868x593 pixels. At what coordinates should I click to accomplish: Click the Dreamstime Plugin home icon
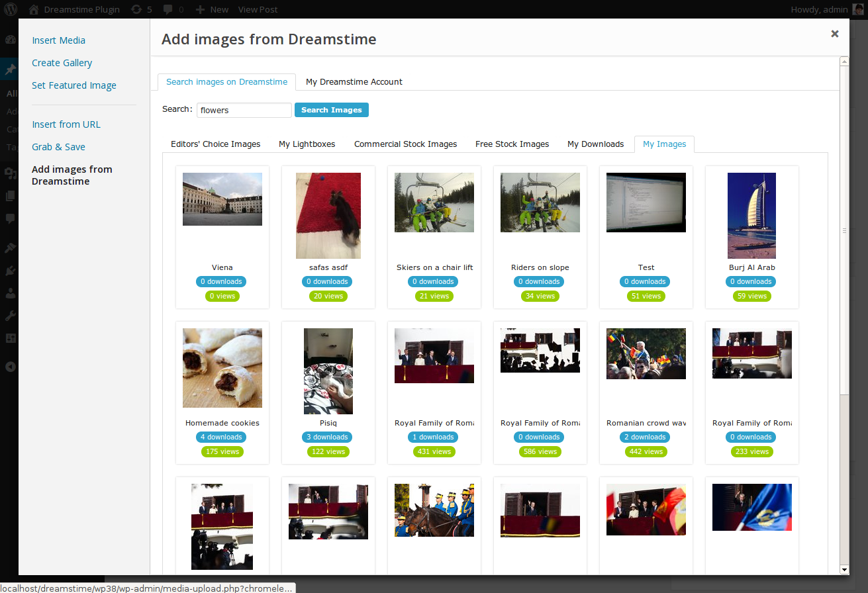click(x=34, y=9)
